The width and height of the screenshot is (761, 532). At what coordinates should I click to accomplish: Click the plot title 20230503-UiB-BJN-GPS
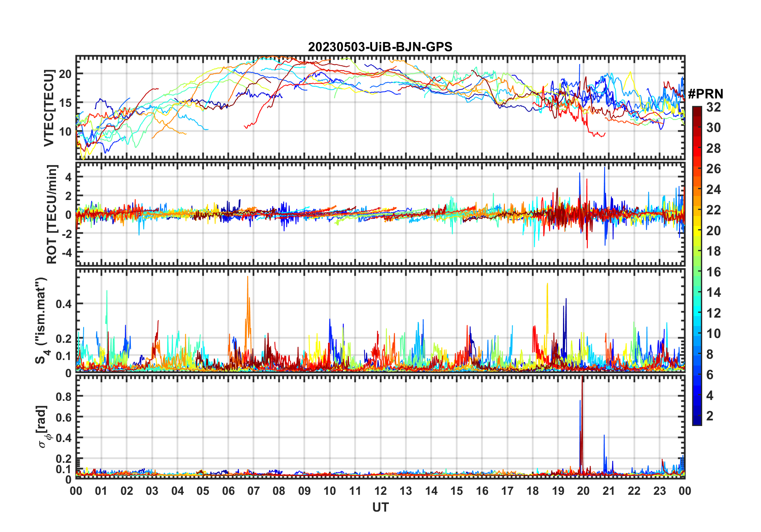tap(380, 47)
